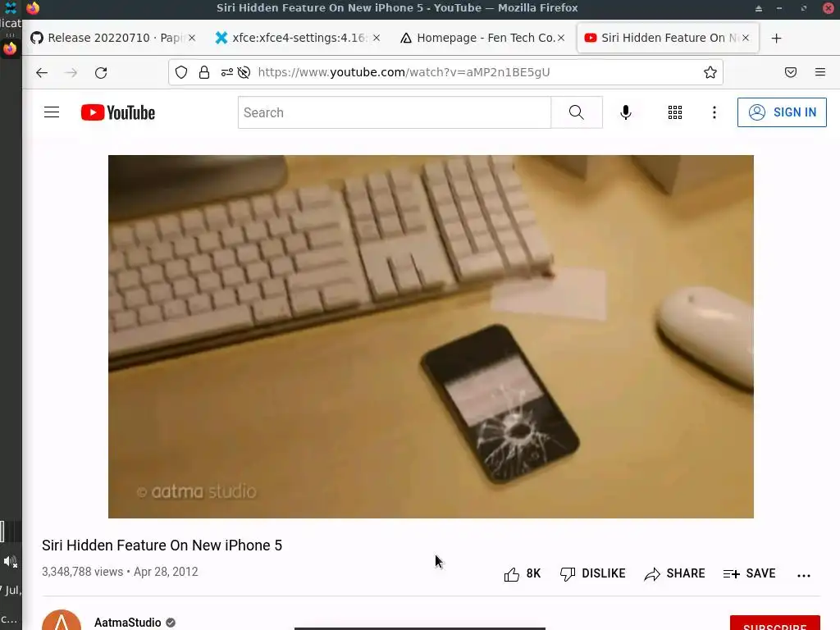
Task: Like the video with thumbs up
Action: [x=512, y=574]
